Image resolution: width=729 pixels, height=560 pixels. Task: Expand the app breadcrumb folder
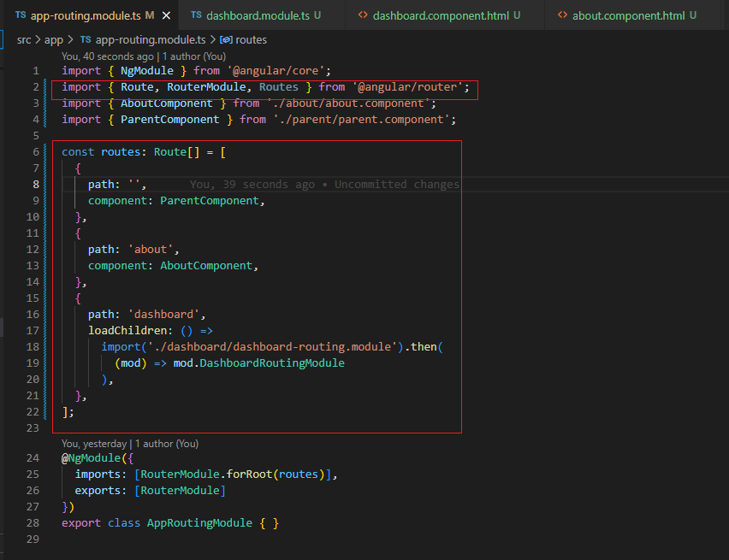54,39
